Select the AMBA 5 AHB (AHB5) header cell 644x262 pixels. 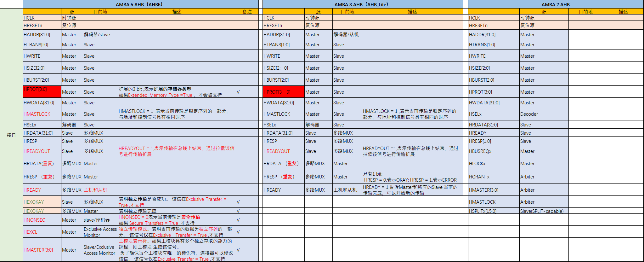tap(141, 4)
